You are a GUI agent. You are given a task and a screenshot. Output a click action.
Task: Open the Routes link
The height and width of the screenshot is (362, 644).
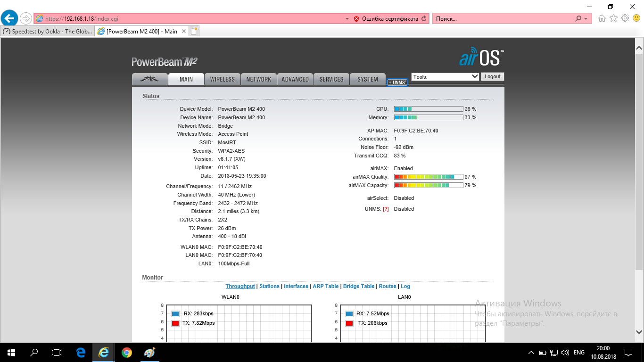click(388, 286)
